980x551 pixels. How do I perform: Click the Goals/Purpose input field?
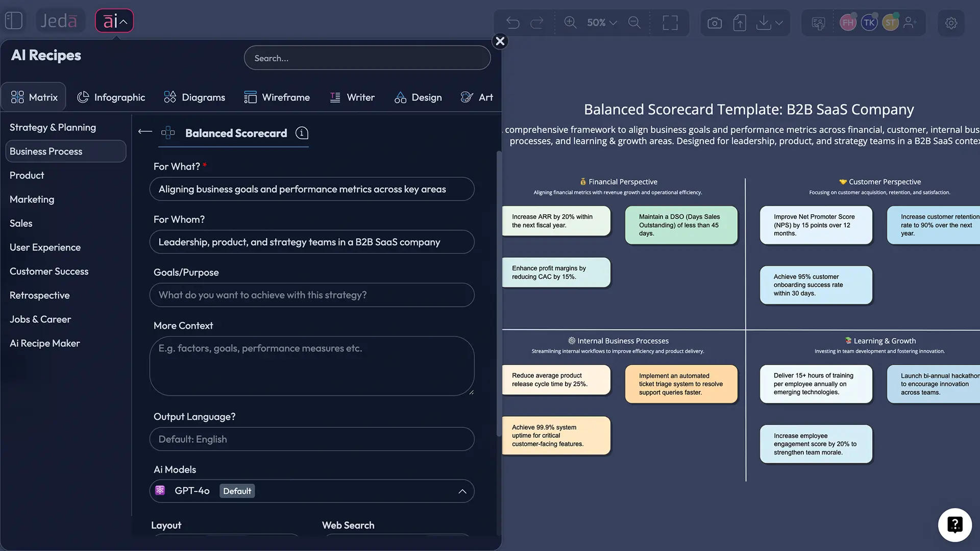tap(311, 295)
